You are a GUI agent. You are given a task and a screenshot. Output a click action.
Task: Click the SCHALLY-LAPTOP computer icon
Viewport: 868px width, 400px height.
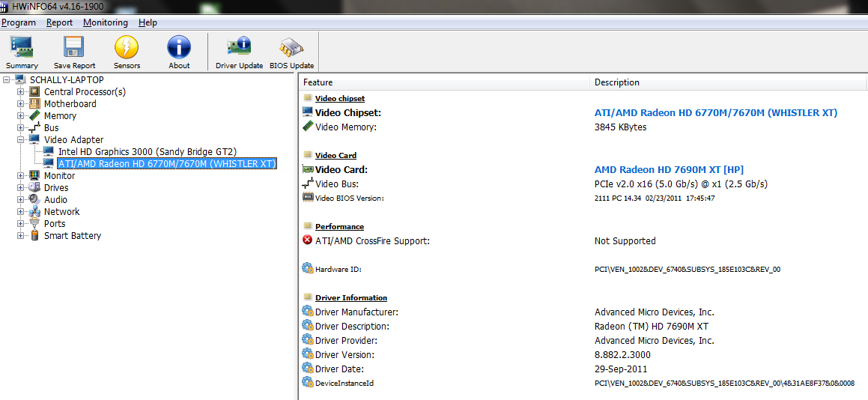click(x=20, y=80)
